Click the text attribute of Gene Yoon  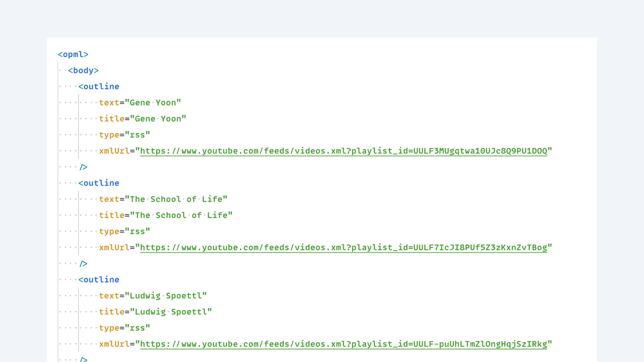click(109, 103)
